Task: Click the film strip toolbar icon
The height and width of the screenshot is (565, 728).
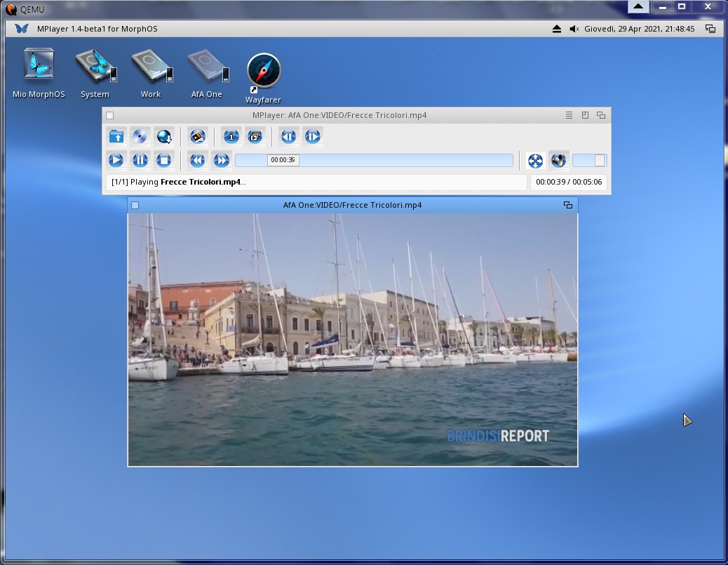Action: 198,137
